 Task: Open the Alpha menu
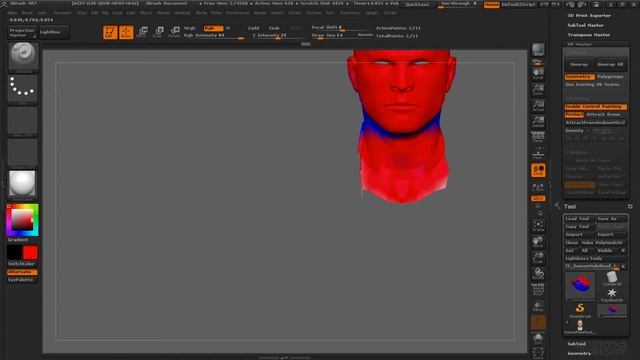pos(12,13)
